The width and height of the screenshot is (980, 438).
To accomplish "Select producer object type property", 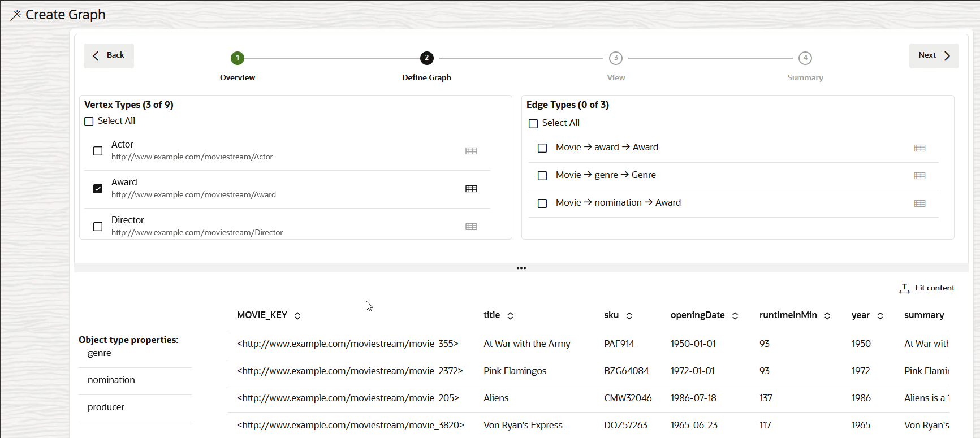I will point(106,407).
